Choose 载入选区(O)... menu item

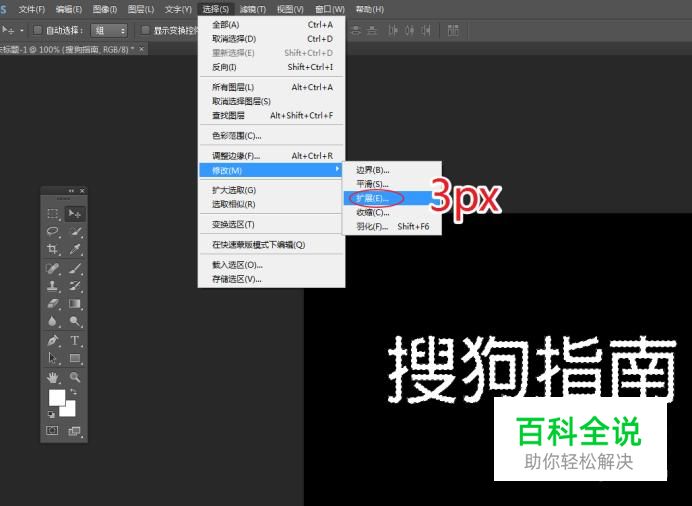tap(271, 265)
